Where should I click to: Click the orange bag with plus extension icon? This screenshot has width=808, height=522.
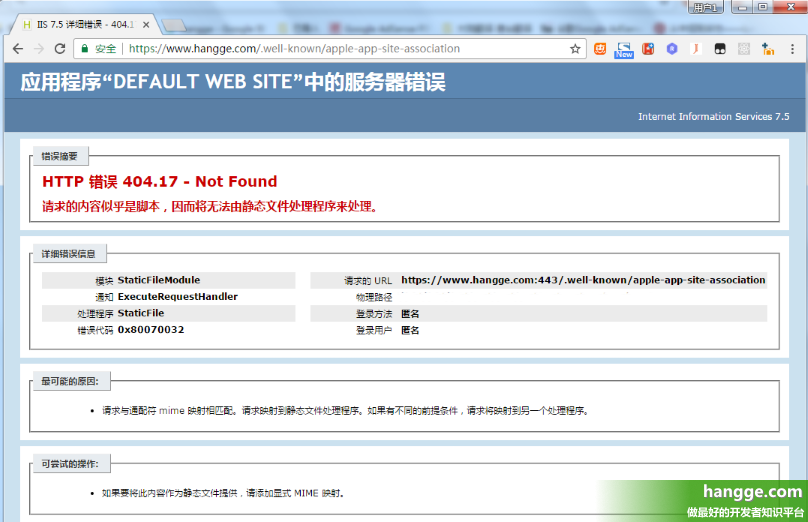[768, 49]
